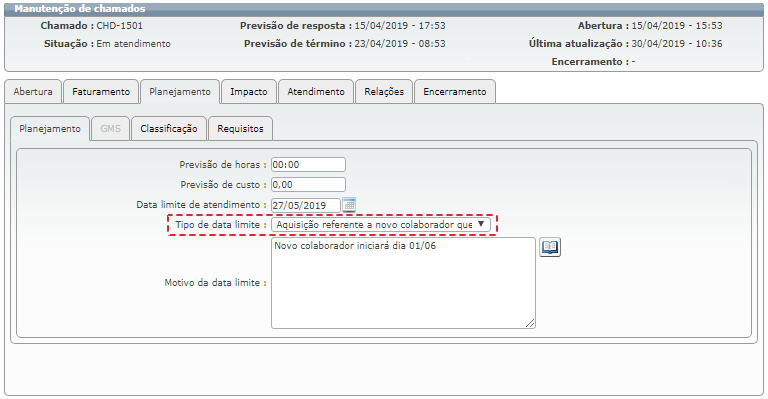Open the calendar date picker icon
Image resolution: width=768 pixels, height=399 pixels.
tap(349, 205)
